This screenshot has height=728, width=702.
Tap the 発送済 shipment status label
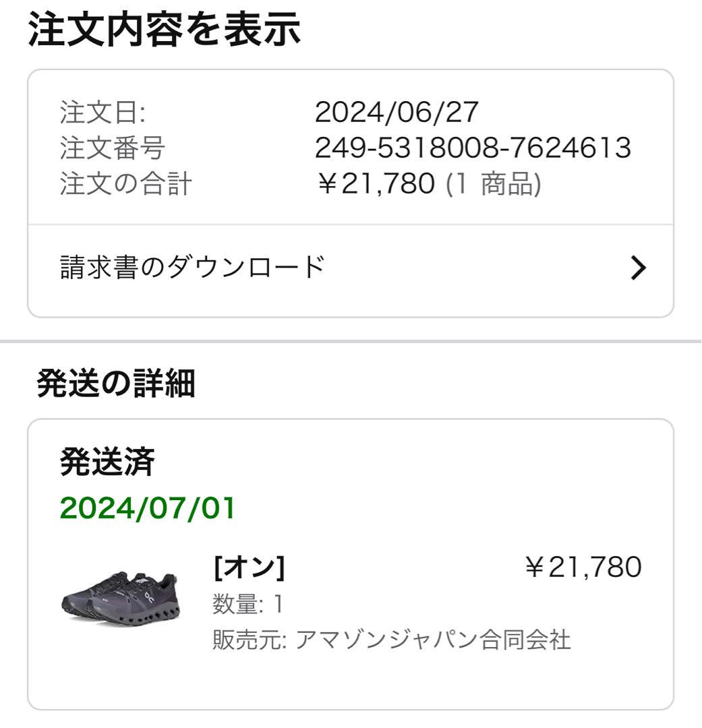coord(107,462)
